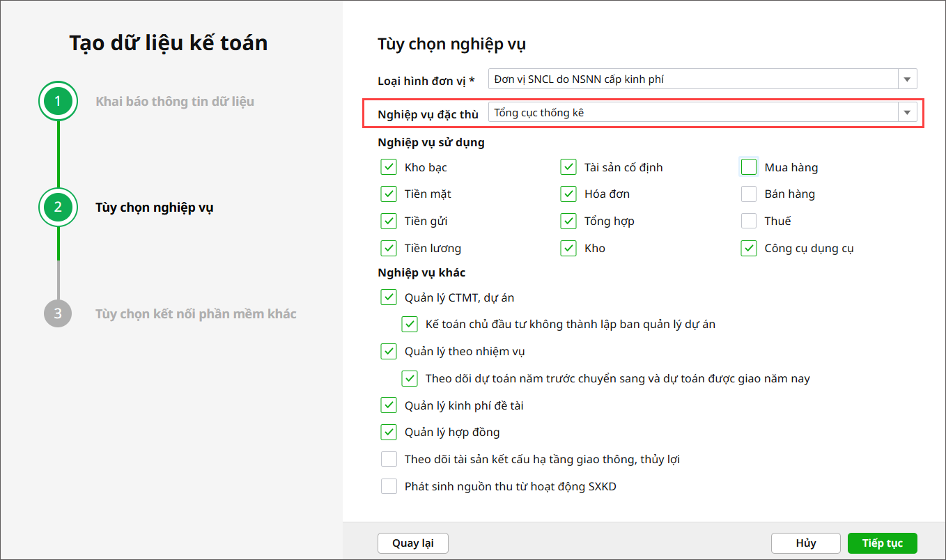Image resolution: width=946 pixels, height=560 pixels.
Task: Go to step 1 circle icon
Action: pos(58,102)
